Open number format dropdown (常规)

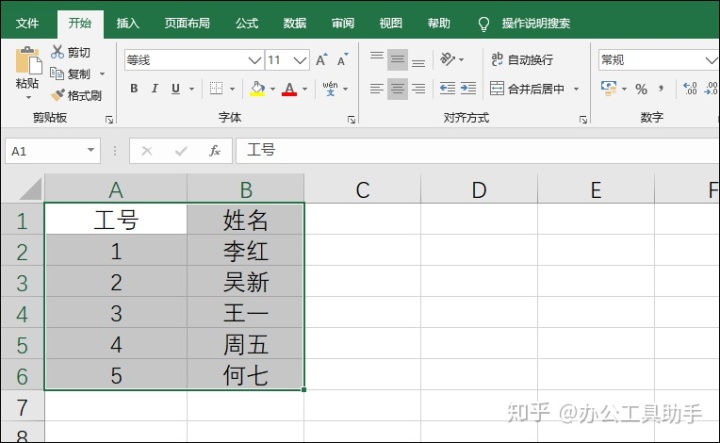[711, 60]
